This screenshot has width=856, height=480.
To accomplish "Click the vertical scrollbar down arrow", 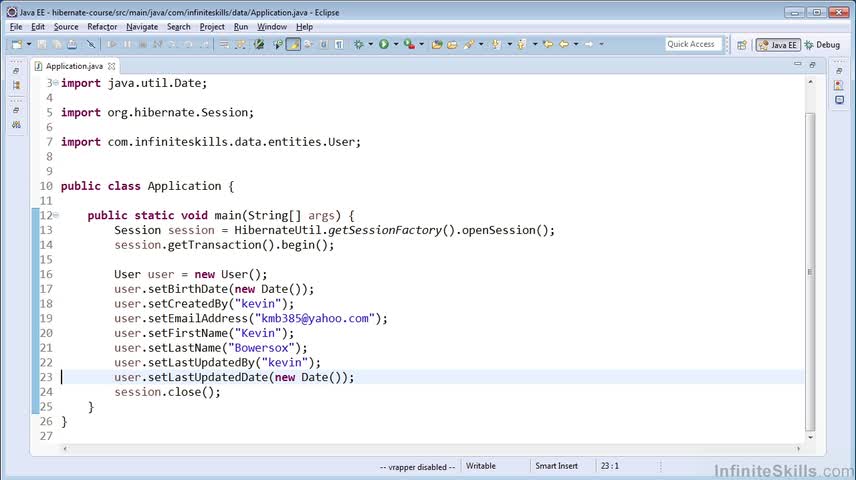I will [x=810, y=437].
